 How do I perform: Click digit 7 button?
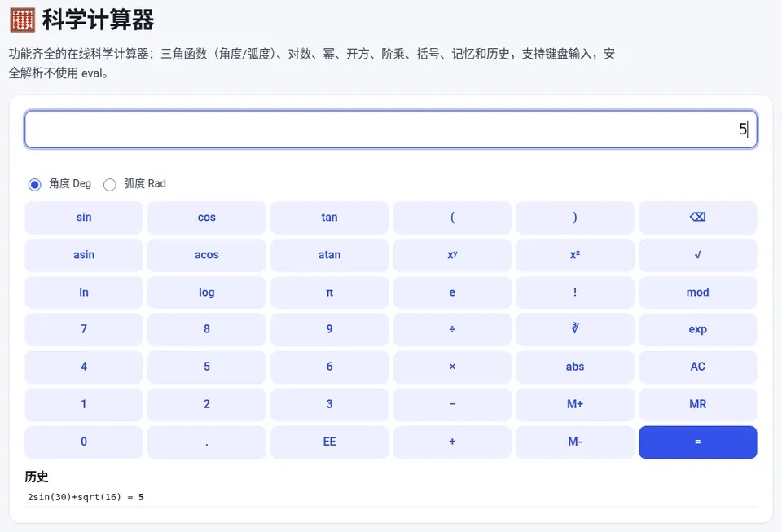84,329
